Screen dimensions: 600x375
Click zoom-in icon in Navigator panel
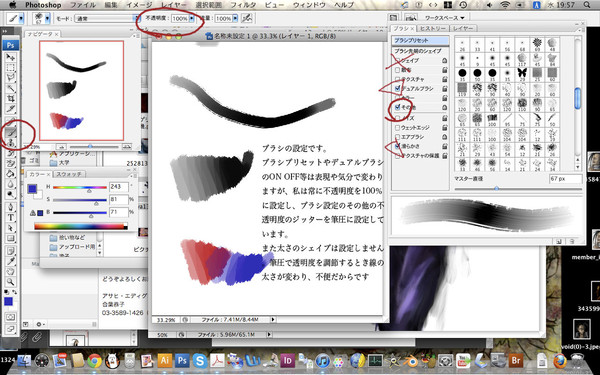[x=127, y=147]
